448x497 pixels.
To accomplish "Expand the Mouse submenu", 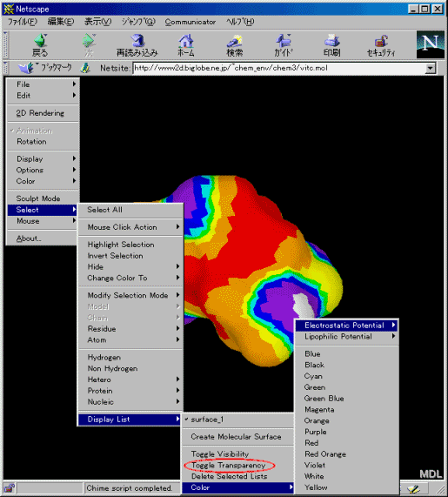I will [x=43, y=221].
